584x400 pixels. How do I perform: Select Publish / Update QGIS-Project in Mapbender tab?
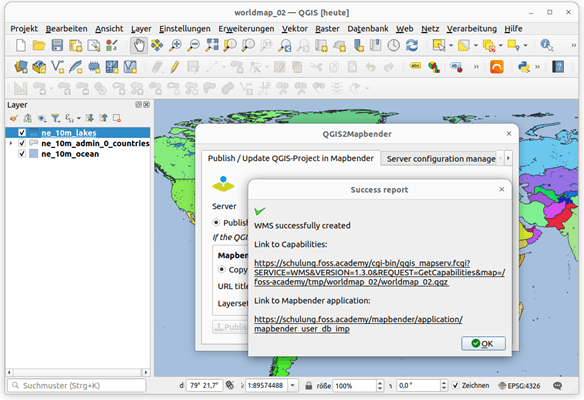click(291, 158)
